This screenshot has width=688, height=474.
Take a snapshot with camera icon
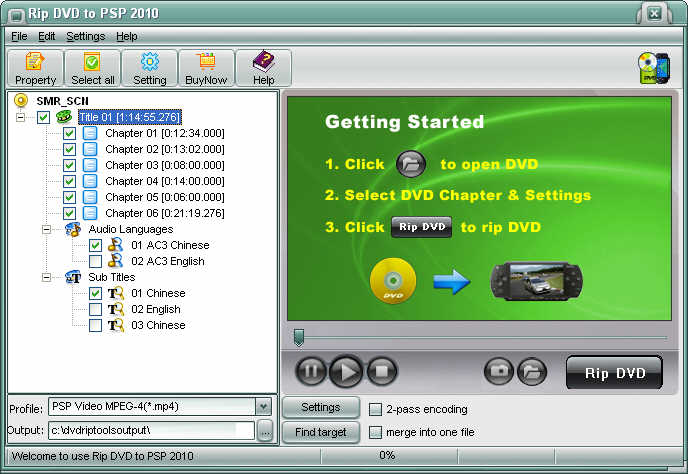point(499,372)
